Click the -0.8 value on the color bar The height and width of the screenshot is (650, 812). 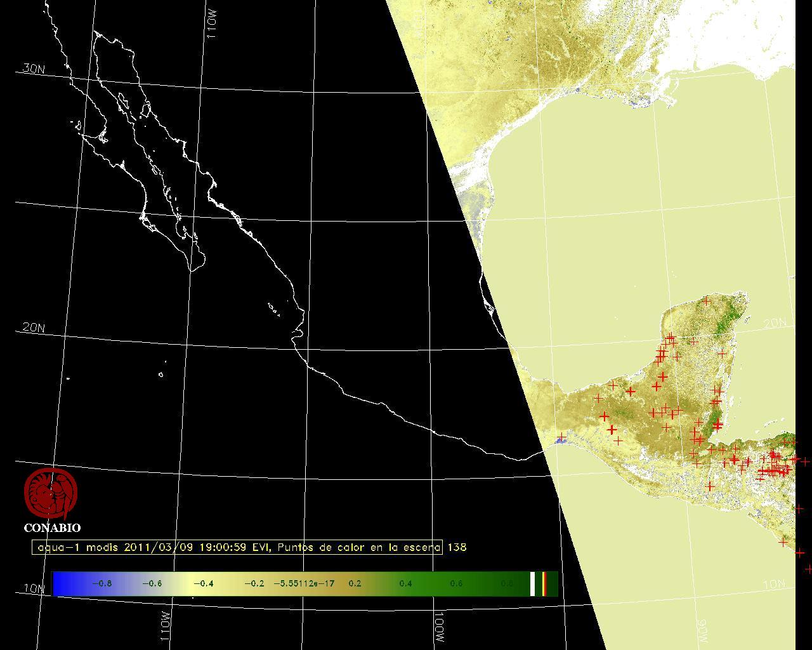102,583
